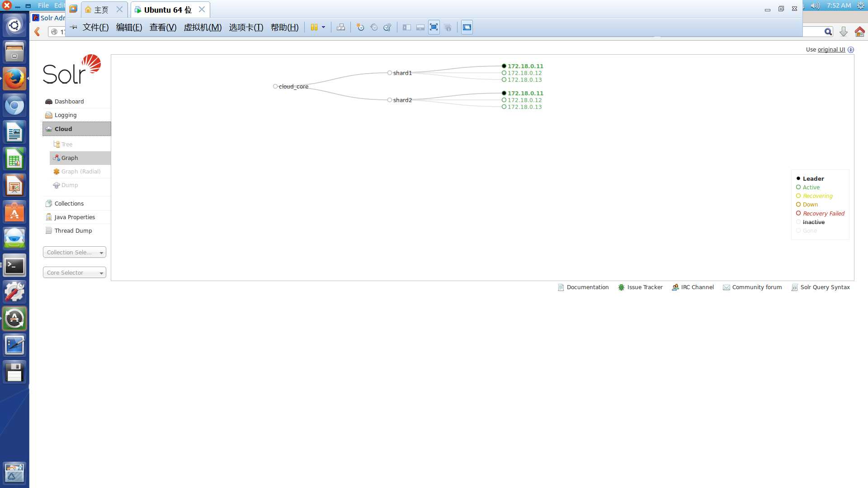Expand the virtual machine menu 虚拟机(M)

[x=202, y=27]
